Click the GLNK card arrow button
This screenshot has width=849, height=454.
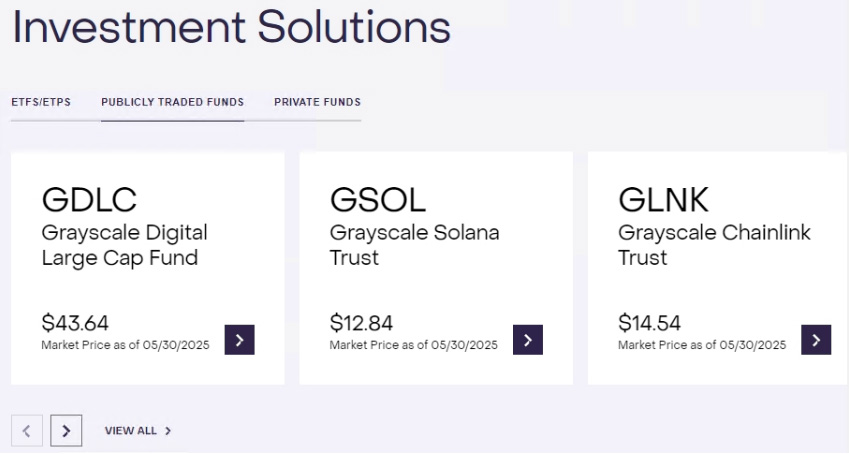816,340
